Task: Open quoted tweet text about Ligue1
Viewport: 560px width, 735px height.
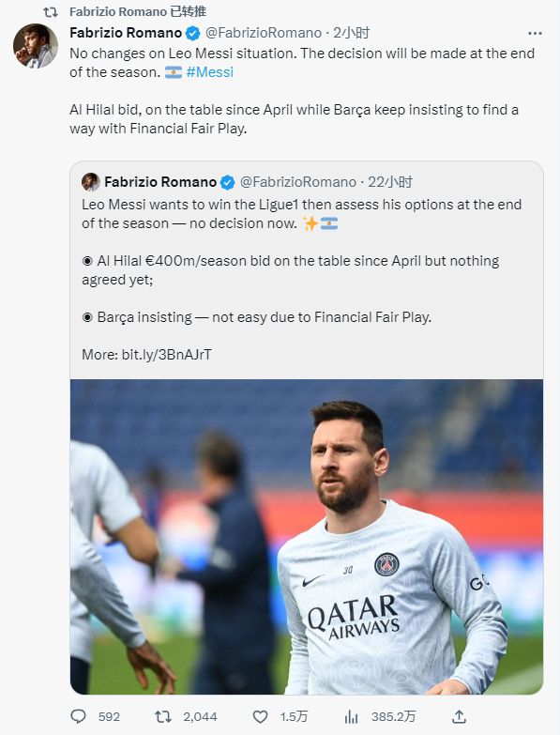Action: click(x=301, y=214)
